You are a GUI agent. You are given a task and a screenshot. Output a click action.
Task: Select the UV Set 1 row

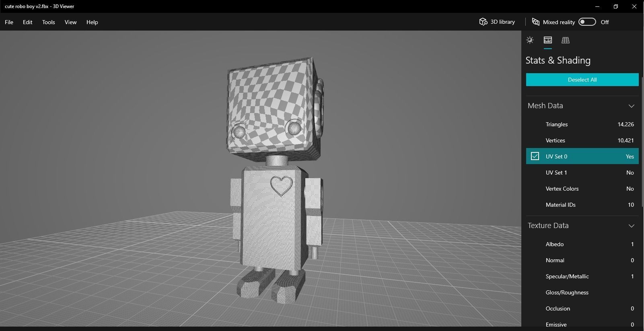(x=582, y=173)
